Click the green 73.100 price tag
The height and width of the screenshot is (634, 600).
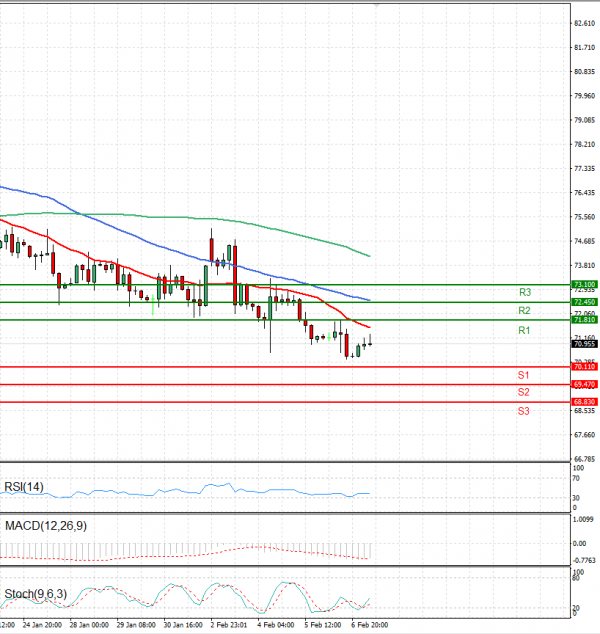[x=584, y=284]
